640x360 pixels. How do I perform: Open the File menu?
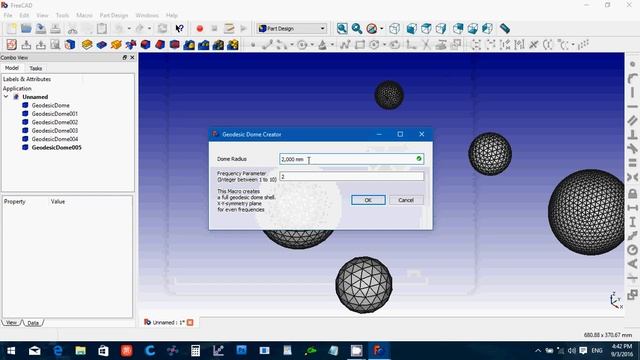pyautogui.click(x=8, y=15)
